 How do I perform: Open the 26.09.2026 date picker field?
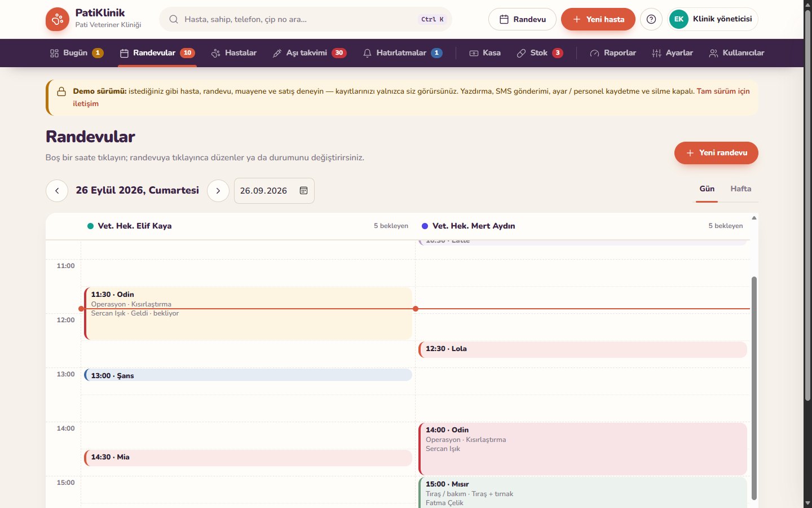[274, 191]
